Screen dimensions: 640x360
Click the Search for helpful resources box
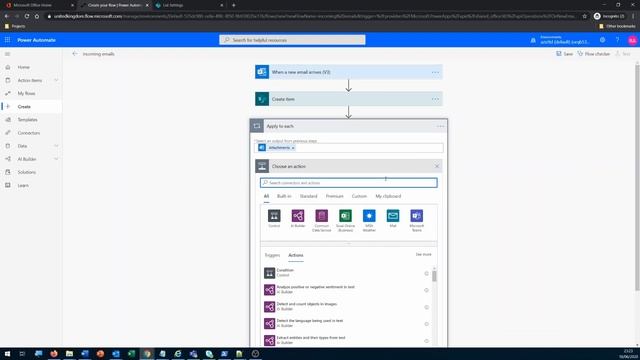292,40
